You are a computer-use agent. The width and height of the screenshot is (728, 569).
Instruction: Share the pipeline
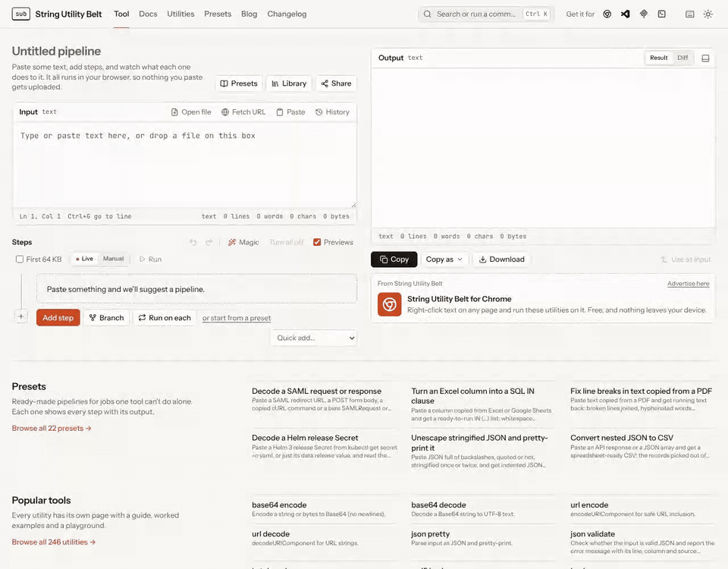[x=336, y=83]
